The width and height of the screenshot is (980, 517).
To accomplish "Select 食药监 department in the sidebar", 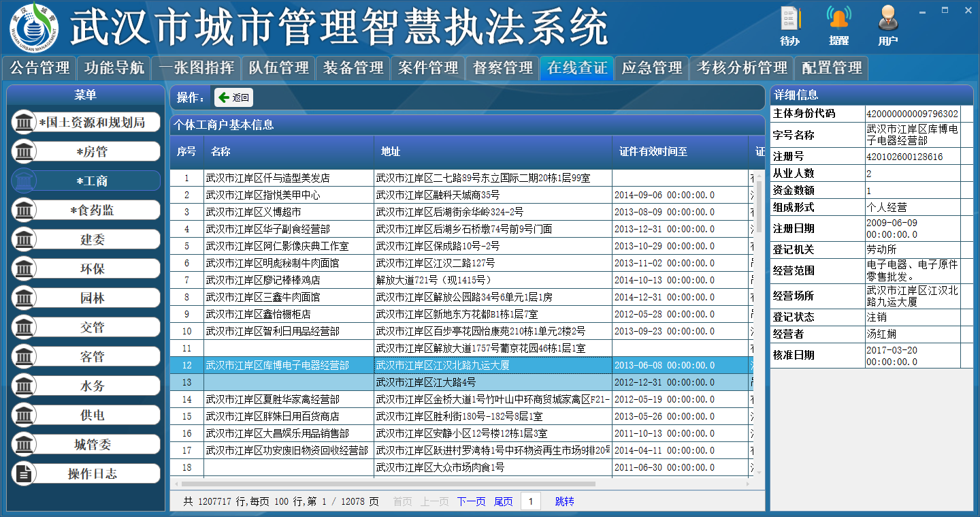I will (x=86, y=210).
